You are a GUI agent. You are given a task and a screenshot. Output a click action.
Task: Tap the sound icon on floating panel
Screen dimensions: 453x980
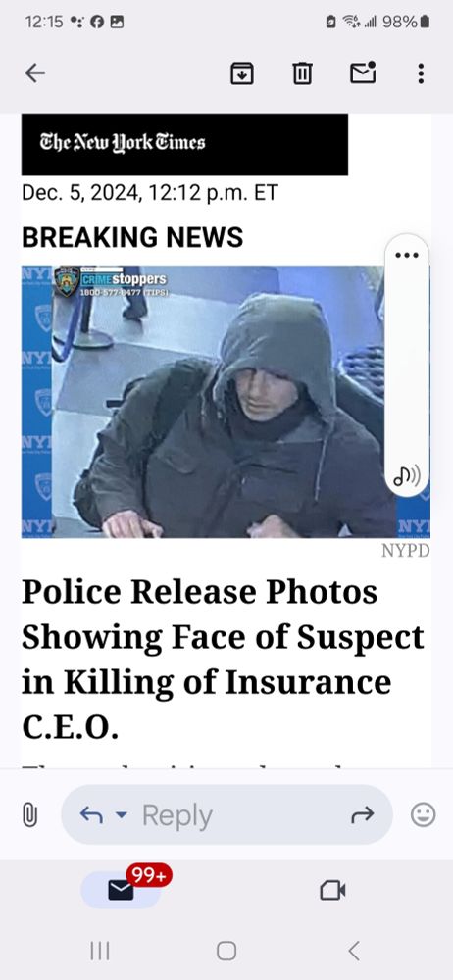click(407, 477)
